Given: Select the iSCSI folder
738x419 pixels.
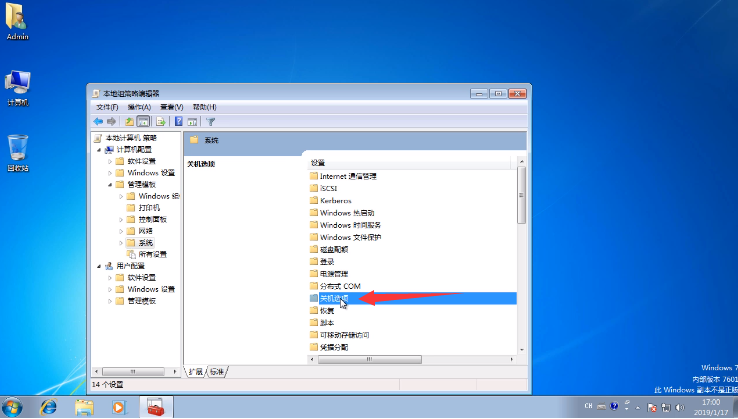Looking at the screenshot, I should [323, 188].
